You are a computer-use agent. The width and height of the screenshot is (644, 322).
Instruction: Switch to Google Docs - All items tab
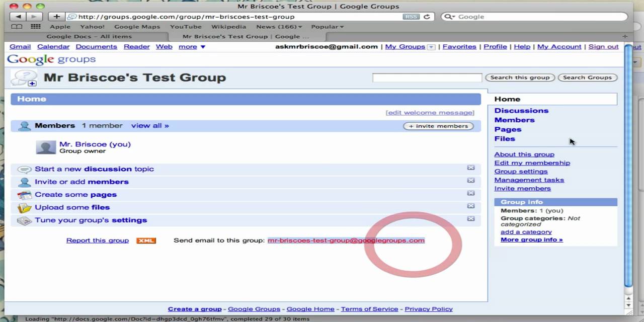[x=89, y=36]
